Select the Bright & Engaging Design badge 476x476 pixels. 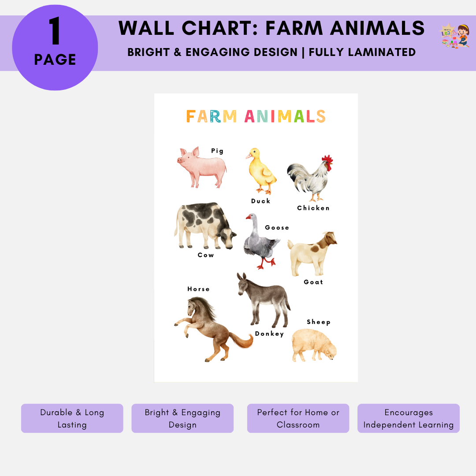click(x=182, y=418)
